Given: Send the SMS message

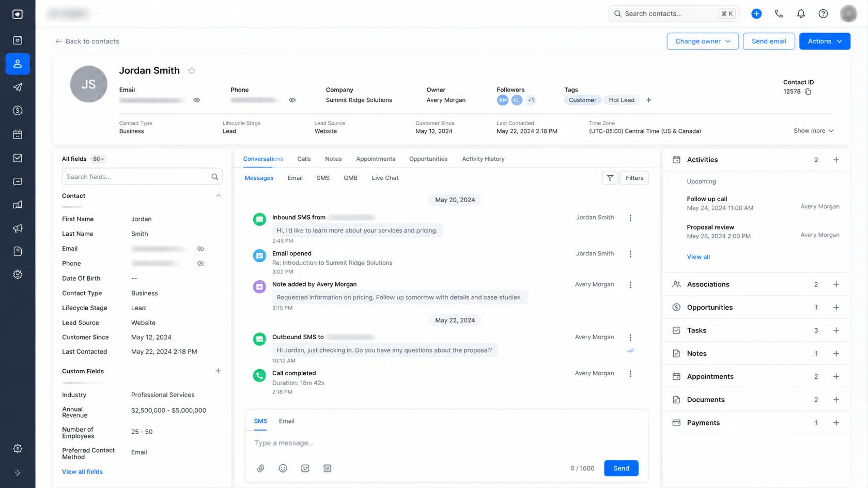Looking at the screenshot, I should point(621,468).
